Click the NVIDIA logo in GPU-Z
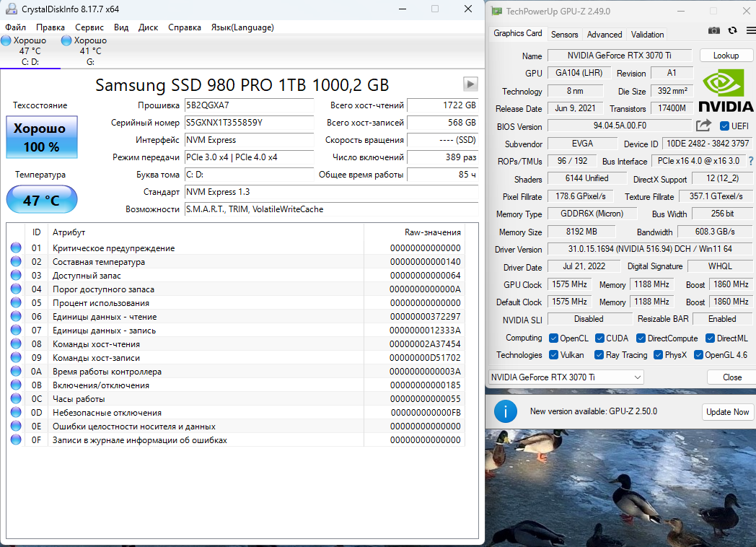 (x=726, y=91)
